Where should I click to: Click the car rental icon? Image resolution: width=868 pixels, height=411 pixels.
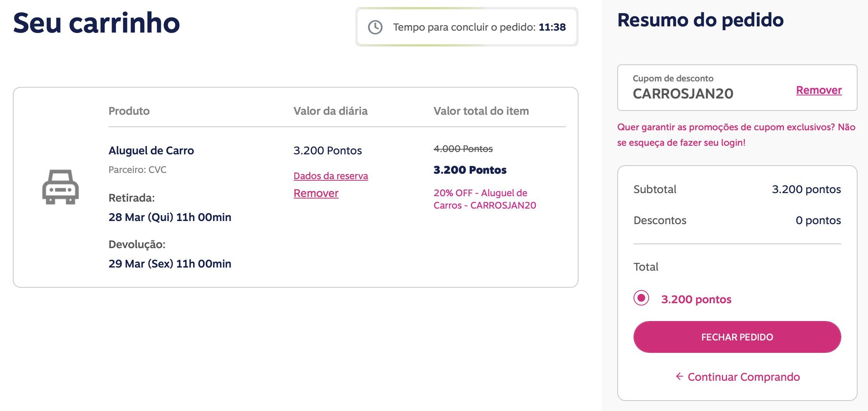[60, 187]
